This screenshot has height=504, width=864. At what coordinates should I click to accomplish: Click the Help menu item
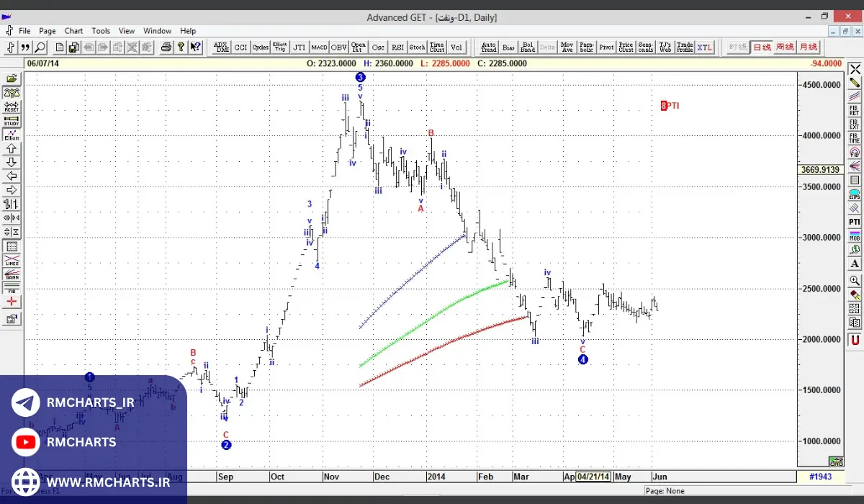click(188, 31)
